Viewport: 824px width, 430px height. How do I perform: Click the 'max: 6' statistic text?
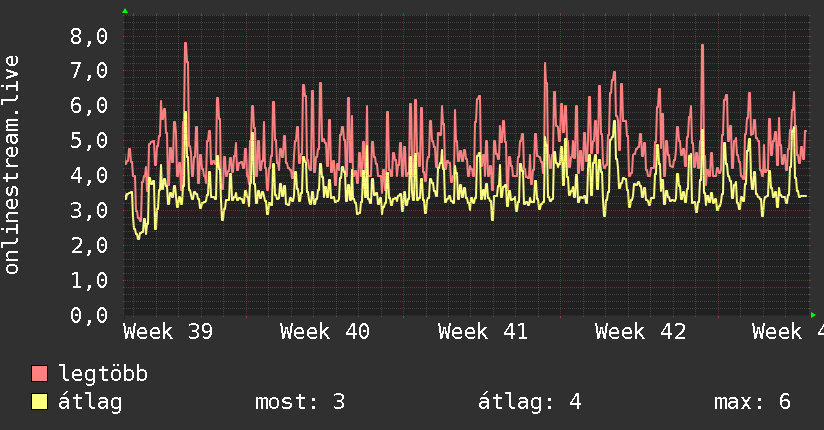coord(753,402)
